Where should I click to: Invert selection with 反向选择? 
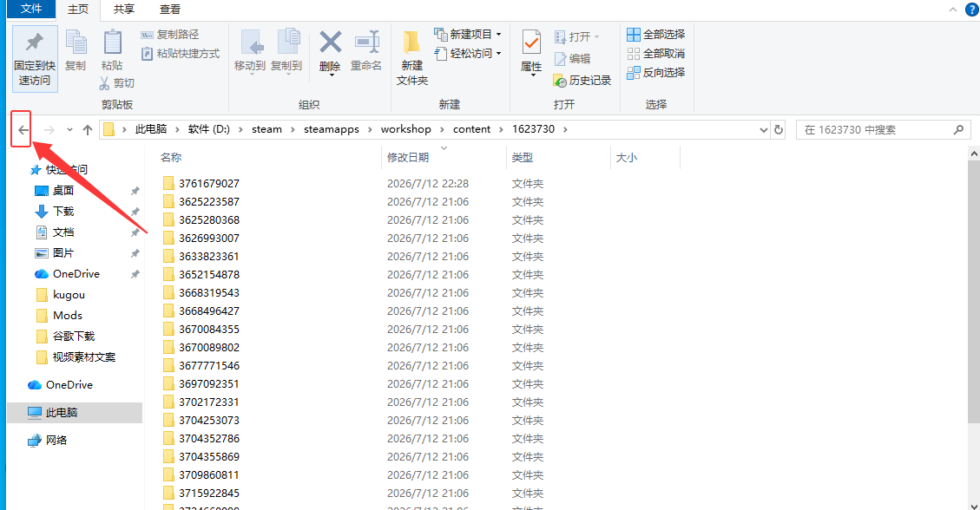pos(655,72)
